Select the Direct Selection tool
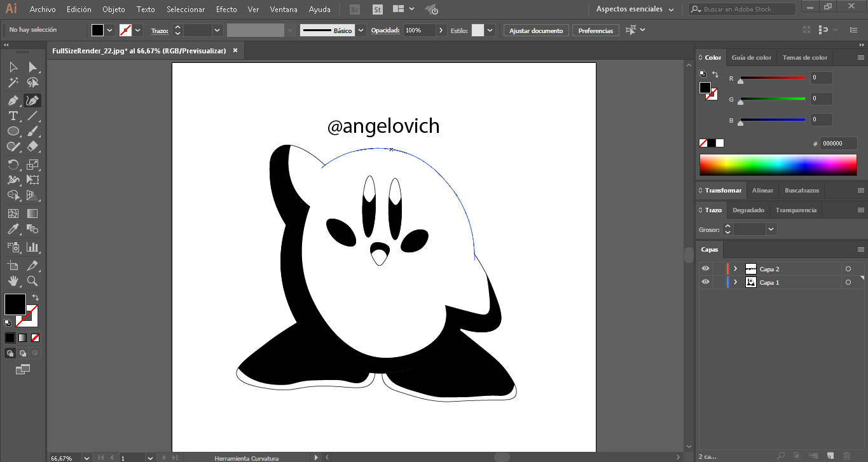The height and width of the screenshot is (462, 868). (x=32, y=67)
